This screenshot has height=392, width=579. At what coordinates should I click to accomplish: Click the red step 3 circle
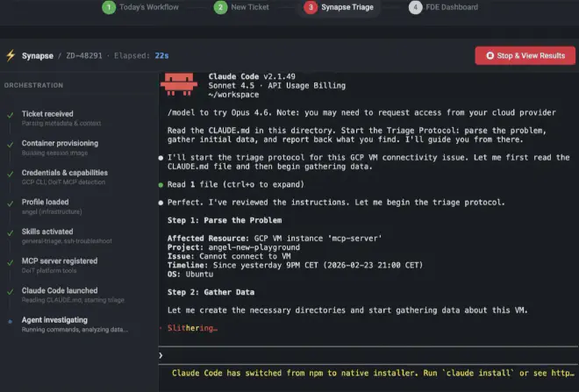coord(311,7)
